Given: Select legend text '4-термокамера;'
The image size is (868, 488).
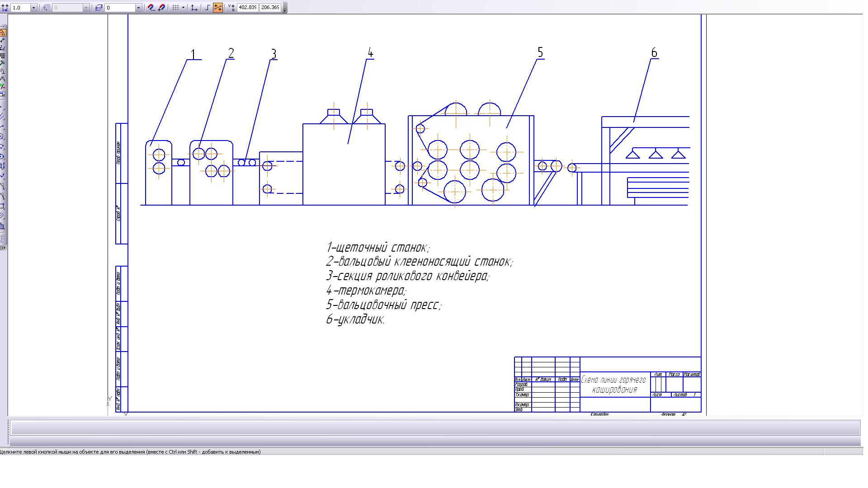Looking at the screenshot, I should coord(366,291).
